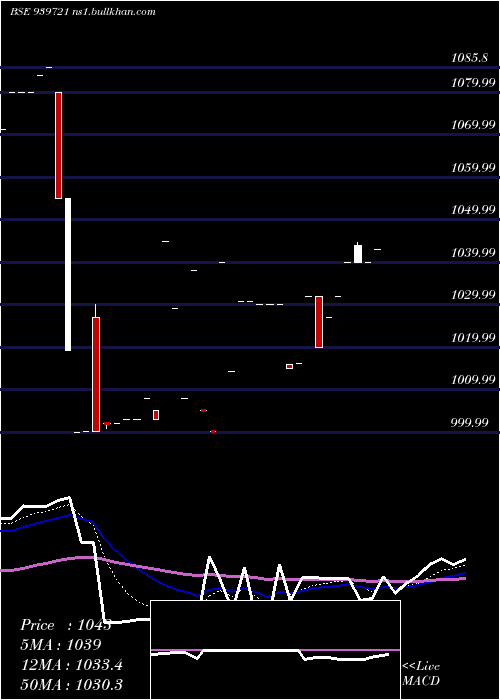Click the 1085.8 price level label
Image resolution: width=500 pixels, height=700 pixels.
pos(469,58)
